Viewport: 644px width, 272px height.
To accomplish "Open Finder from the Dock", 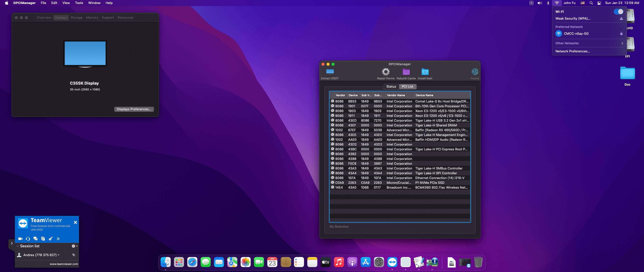I will 166,262.
